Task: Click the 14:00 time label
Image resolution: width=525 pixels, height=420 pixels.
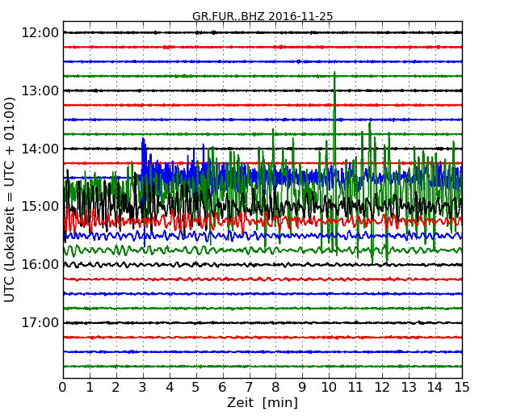Action: click(40, 149)
